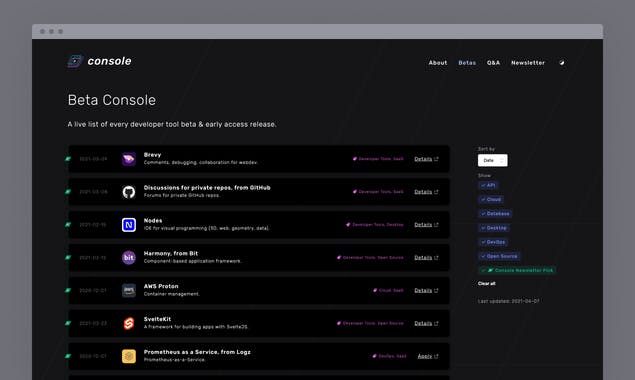Screen dimensions: 635x380
Task: Click the Brevy product logo
Action: click(x=129, y=159)
